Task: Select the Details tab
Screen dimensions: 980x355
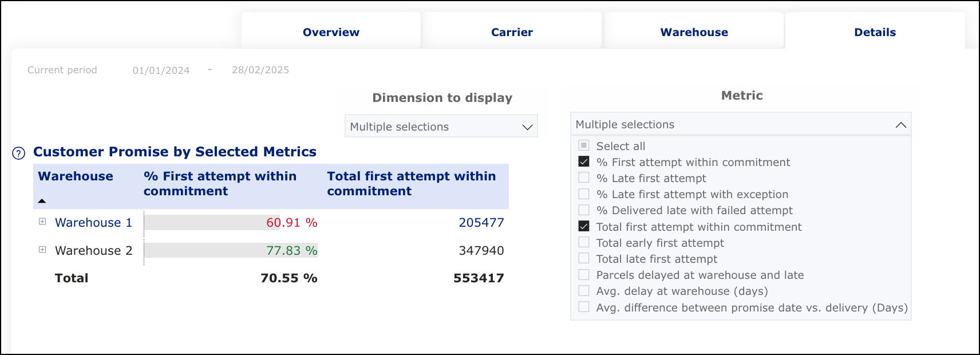Action: 875,32
